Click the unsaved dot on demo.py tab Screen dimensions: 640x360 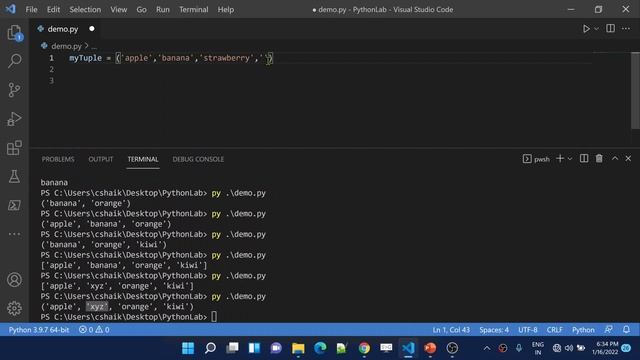pos(91,29)
